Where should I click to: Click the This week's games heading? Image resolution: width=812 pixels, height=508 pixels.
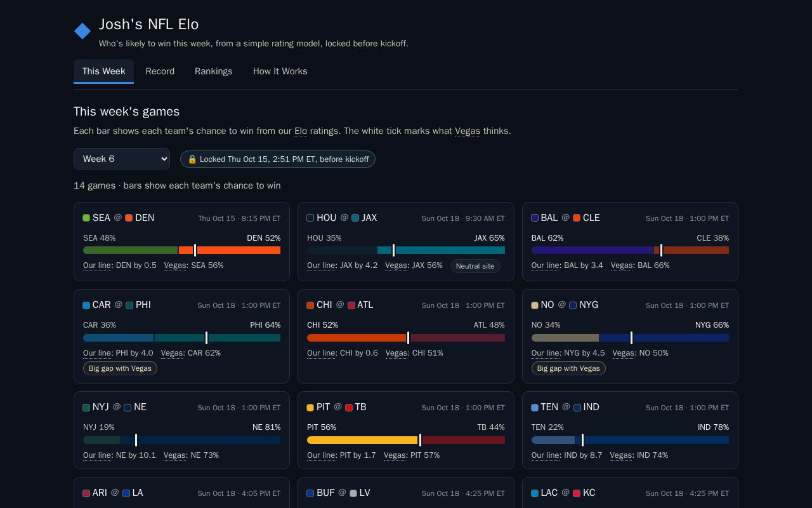click(x=127, y=111)
